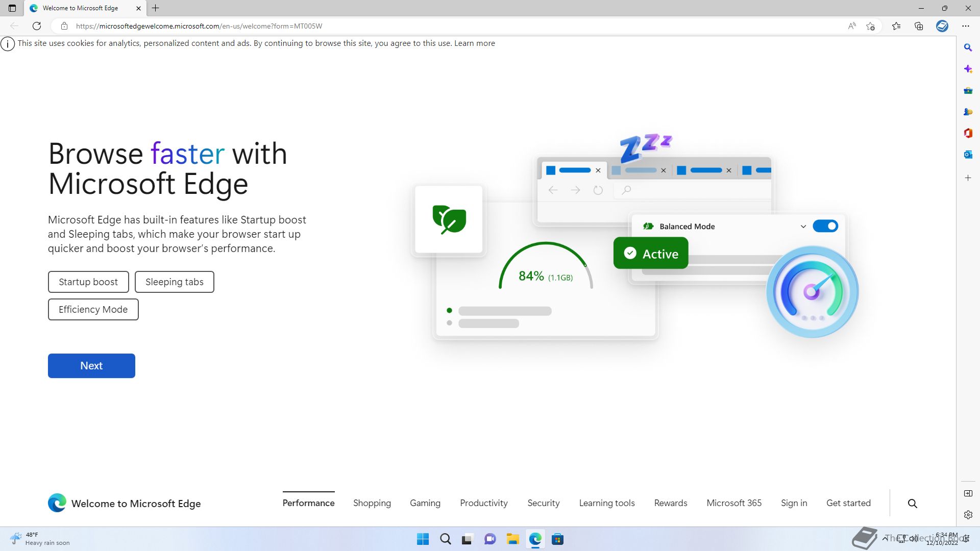Open taskbar Search icon
Image resolution: width=980 pixels, height=551 pixels.
tap(445, 539)
